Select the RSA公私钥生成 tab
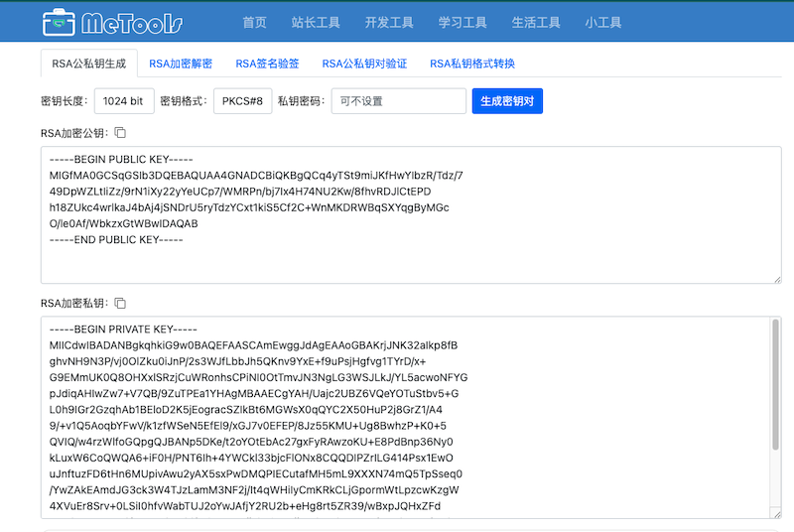 coord(88,64)
